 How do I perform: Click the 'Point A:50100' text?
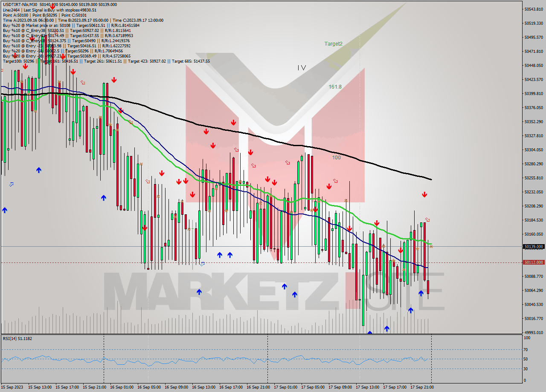click(15, 15)
